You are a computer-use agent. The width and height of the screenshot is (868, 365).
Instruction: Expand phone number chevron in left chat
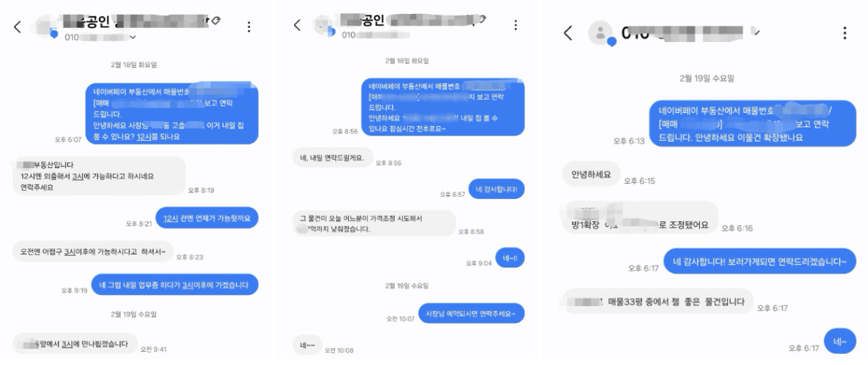pyautogui.click(x=132, y=38)
